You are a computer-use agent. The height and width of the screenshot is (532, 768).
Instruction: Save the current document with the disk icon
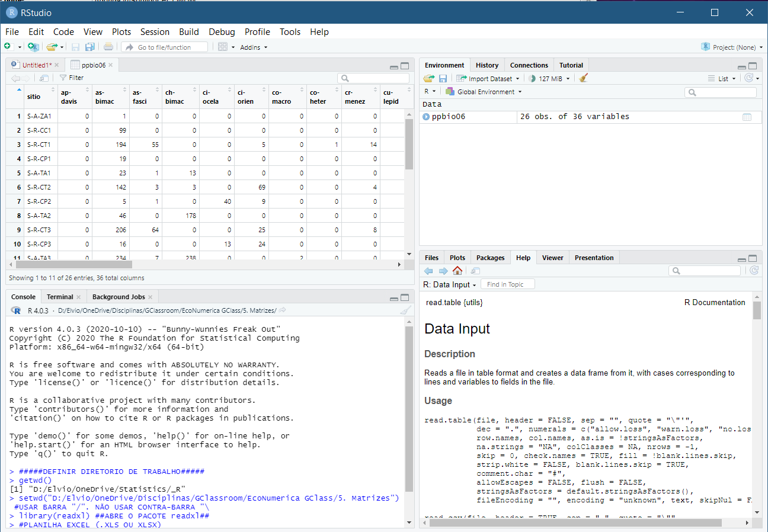pos(76,47)
